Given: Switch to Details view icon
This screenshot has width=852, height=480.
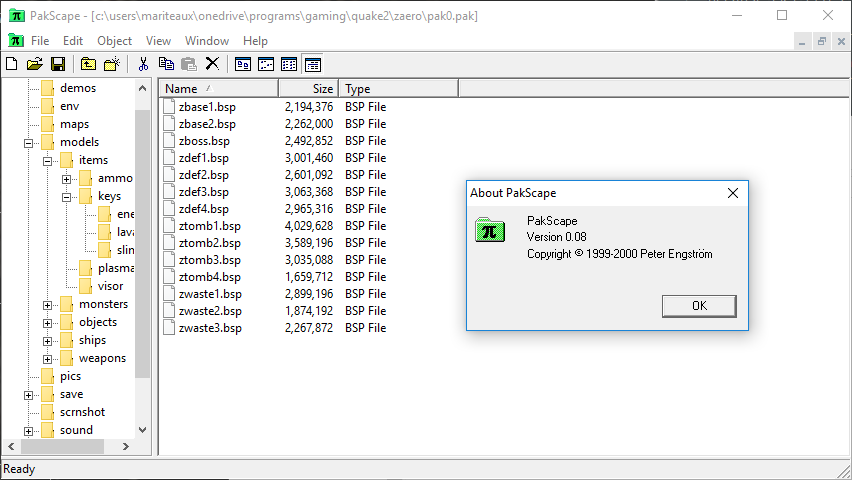Looking at the screenshot, I should coord(312,65).
